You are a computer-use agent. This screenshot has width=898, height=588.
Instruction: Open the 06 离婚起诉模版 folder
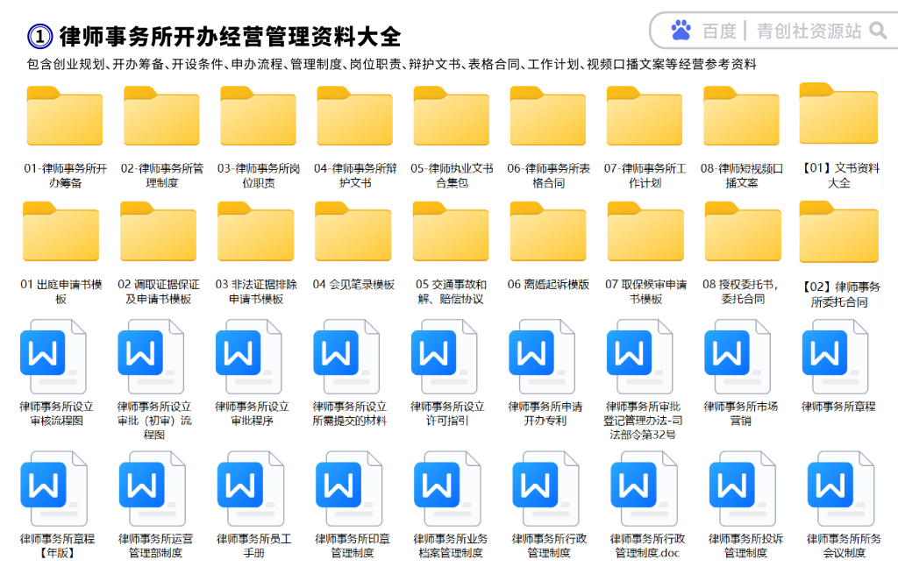[x=548, y=237]
